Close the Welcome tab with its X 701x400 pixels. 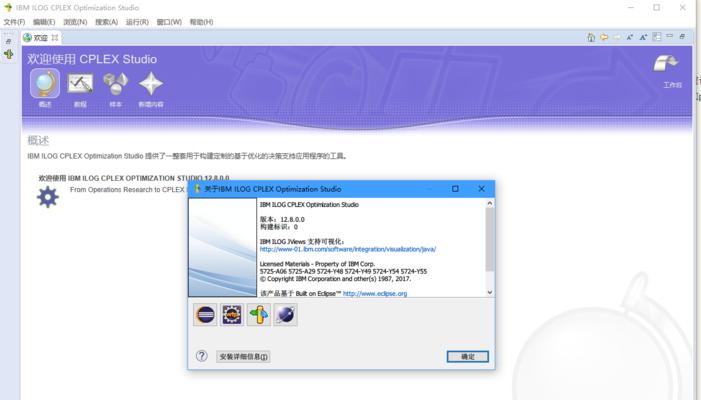(x=55, y=38)
